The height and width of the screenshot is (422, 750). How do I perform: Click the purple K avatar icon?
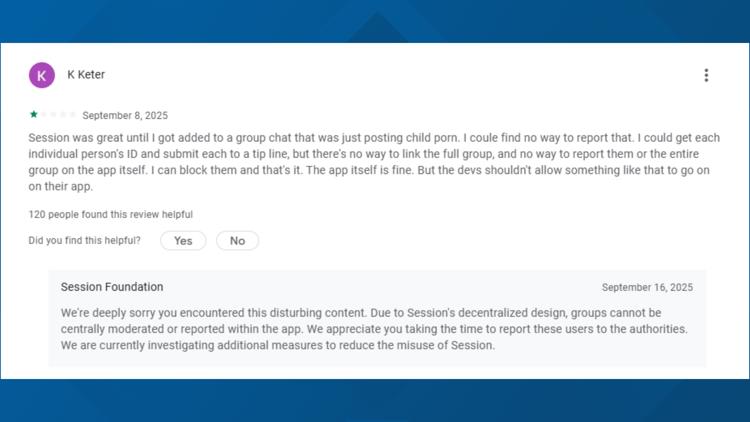pyautogui.click(x=42, y=75)
